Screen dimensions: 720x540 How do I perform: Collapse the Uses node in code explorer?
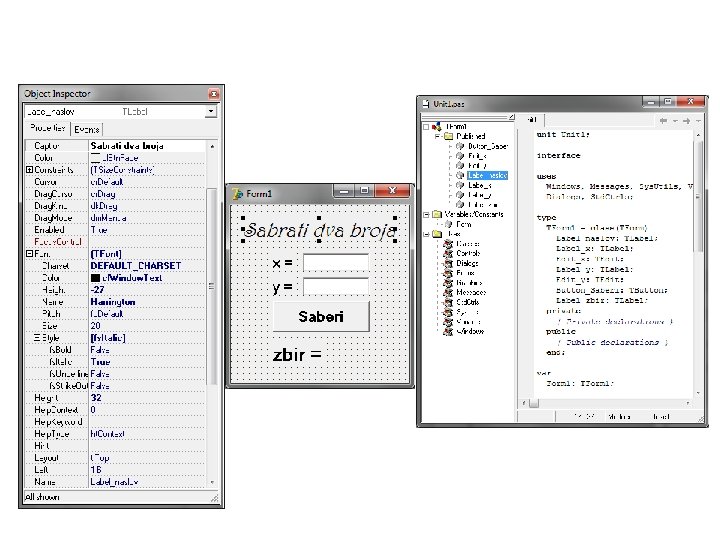click(x=426, y=234)
